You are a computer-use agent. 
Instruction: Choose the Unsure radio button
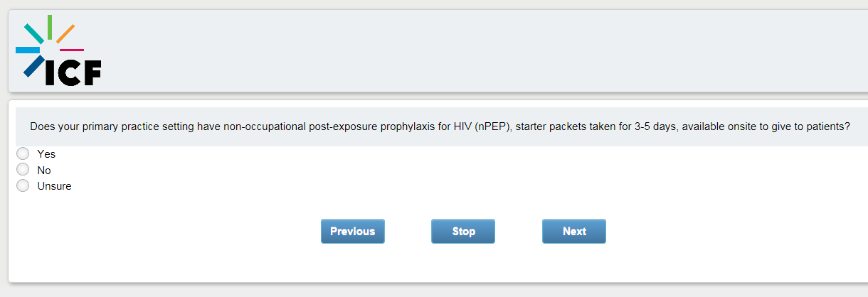(x=23, y=186)
